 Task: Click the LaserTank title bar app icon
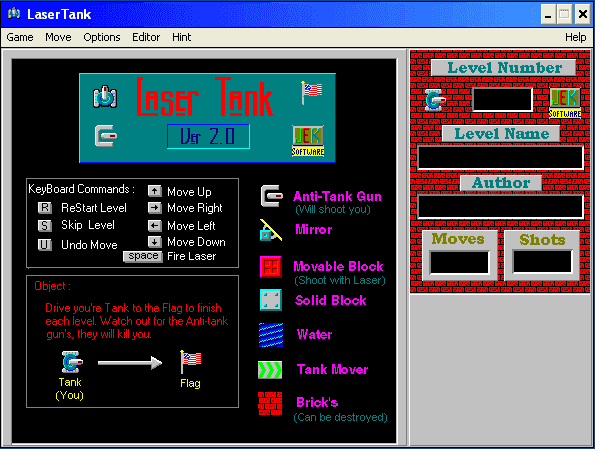(x=14, y=14)
